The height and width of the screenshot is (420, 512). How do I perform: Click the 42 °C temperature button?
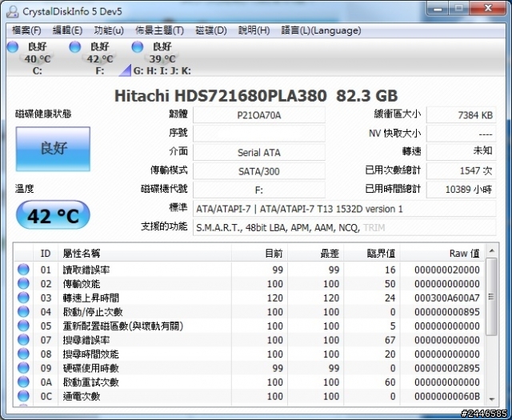click(x=53, y=216)
